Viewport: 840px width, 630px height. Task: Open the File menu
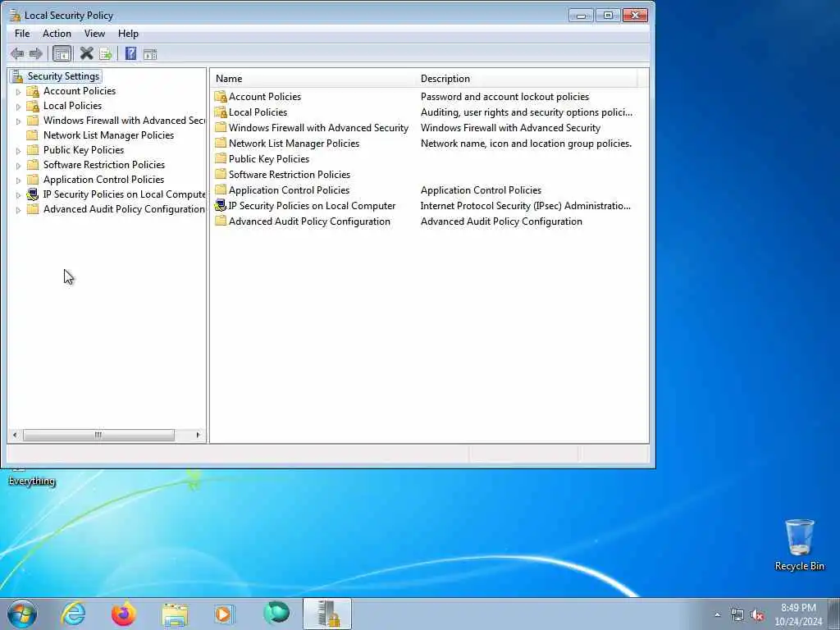[22, 33]
